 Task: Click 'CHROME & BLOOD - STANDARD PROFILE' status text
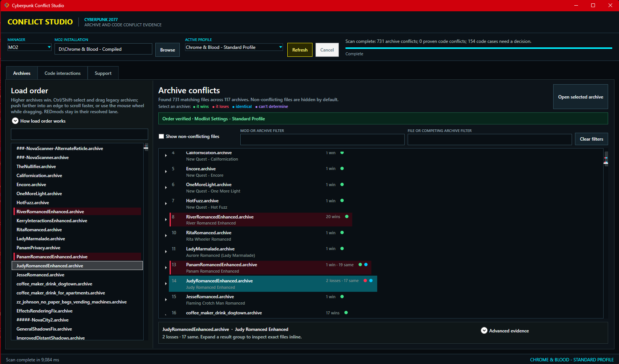[572, 360]
